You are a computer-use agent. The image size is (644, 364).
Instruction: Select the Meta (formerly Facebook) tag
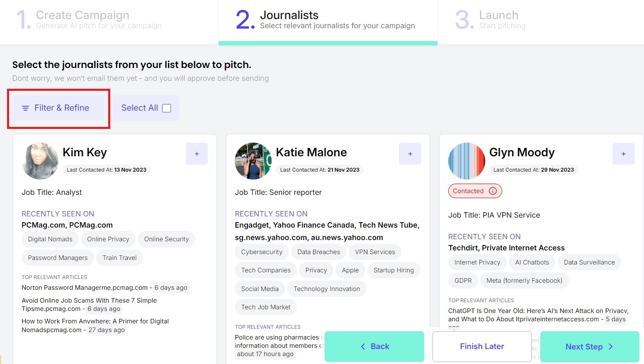point(524,281)
